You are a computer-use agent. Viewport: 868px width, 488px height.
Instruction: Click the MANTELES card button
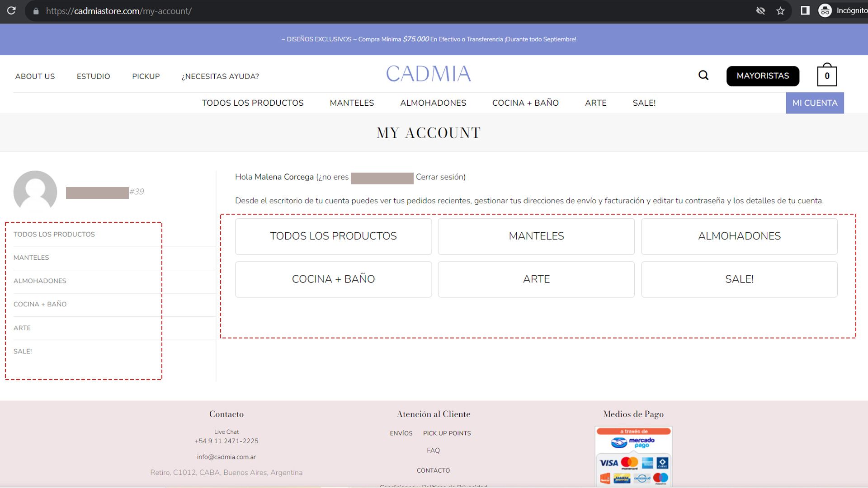coord(536,236)
